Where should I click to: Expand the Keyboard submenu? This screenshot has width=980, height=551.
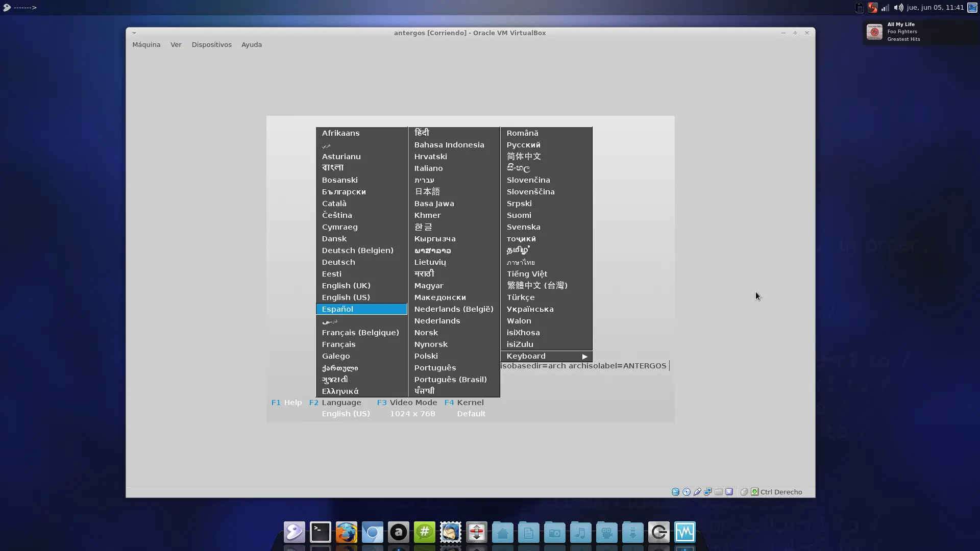click(546, 356)
